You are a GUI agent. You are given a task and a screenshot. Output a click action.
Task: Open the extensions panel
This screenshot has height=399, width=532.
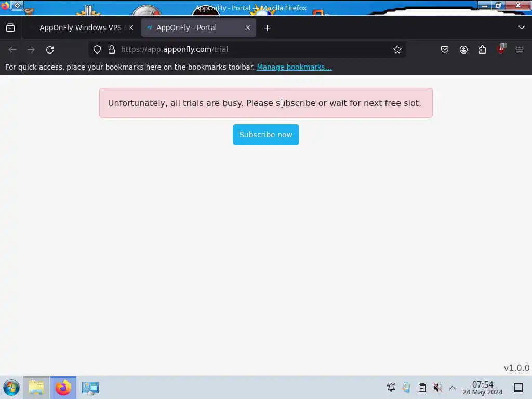[482, 49]
